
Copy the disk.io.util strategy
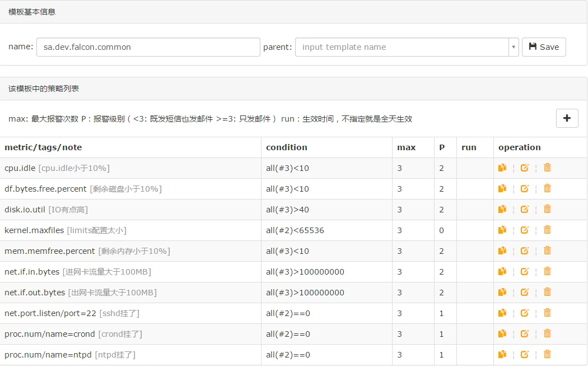(x=502, y=209)
